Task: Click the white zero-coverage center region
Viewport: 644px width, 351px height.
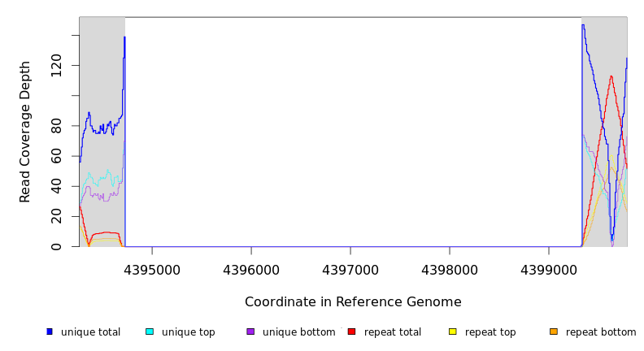Action: (x=353, y=130)
